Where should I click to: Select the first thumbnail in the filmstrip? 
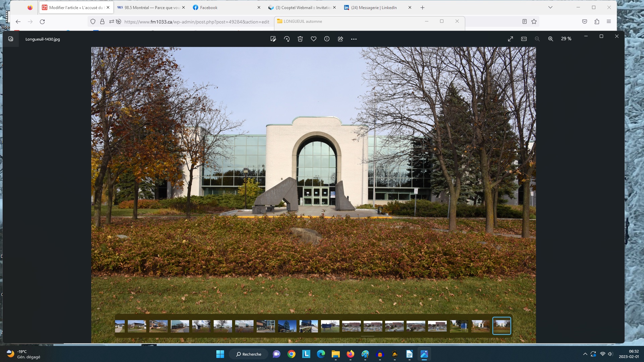tap(120, 326)
